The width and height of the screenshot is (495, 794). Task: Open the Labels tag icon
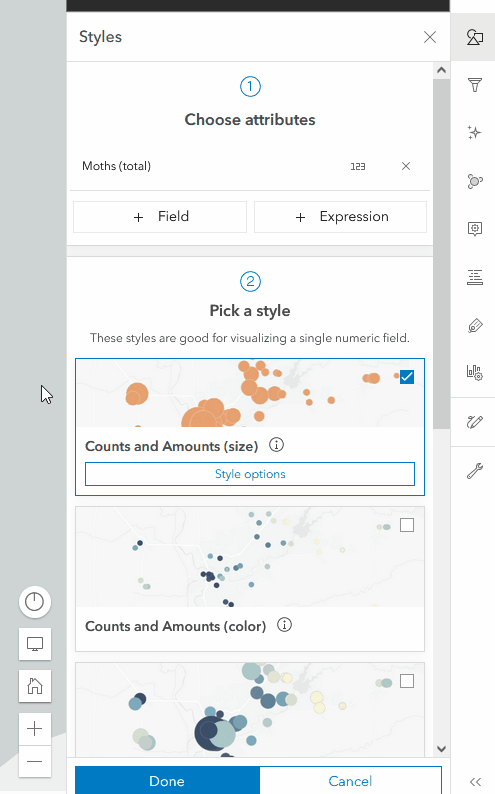click(x=474, y=325)
